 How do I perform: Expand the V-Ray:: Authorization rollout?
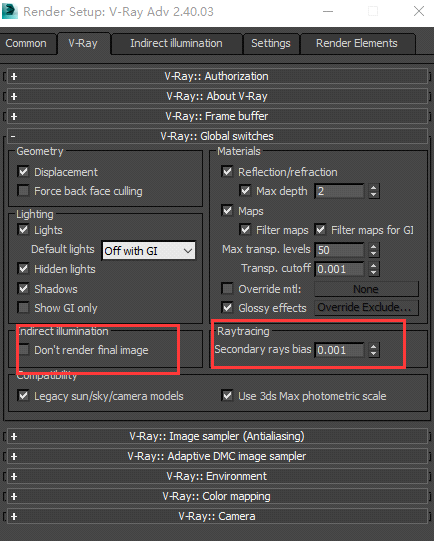point(217,76)
